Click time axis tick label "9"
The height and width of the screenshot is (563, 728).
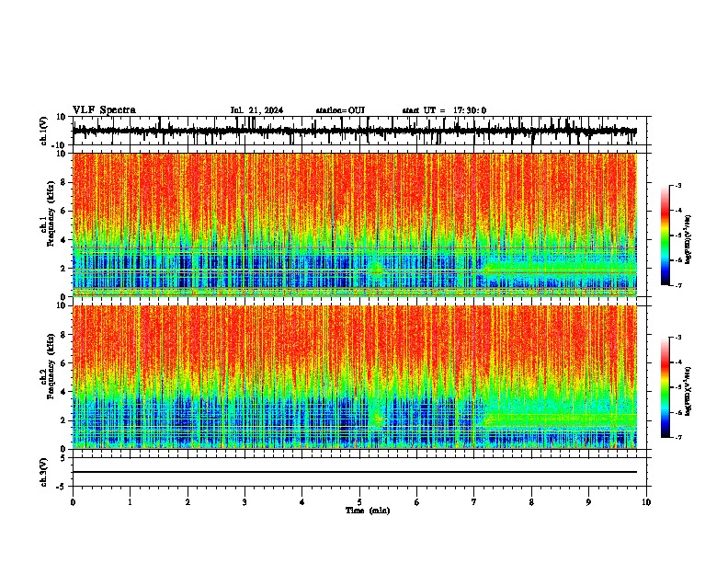click(588, 502)
